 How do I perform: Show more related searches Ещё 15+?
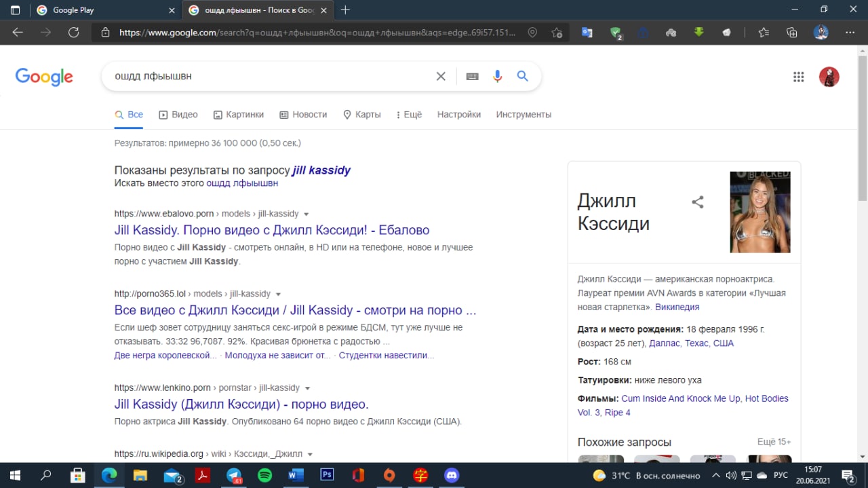pyautogui.click(x=774, y=442)
